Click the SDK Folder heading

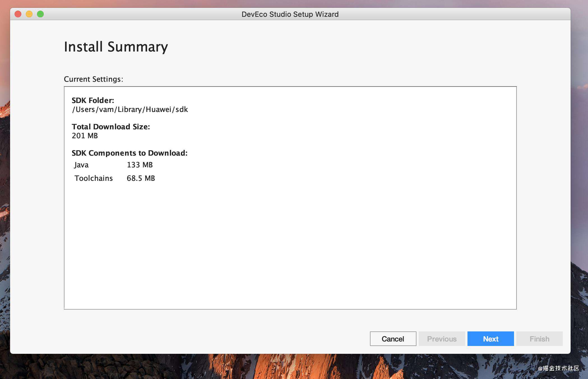tap(93, 100)
